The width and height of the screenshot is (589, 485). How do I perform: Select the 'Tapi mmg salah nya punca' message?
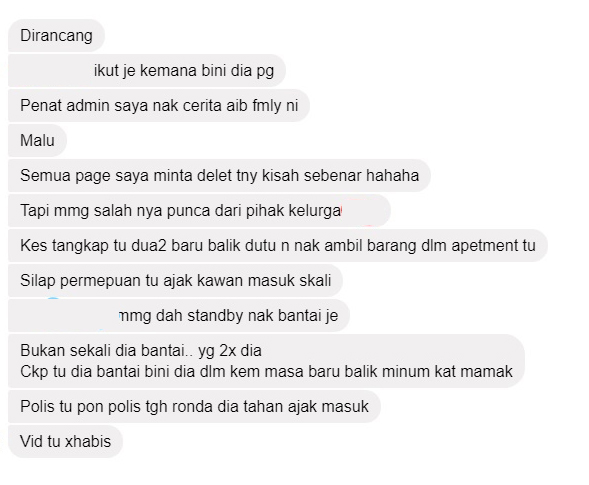199,210
